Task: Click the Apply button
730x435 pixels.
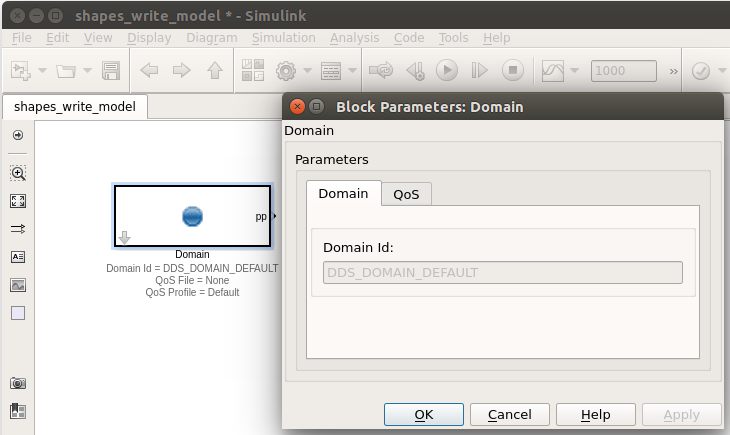Action: pyautogui.click(x=682, y=415)
